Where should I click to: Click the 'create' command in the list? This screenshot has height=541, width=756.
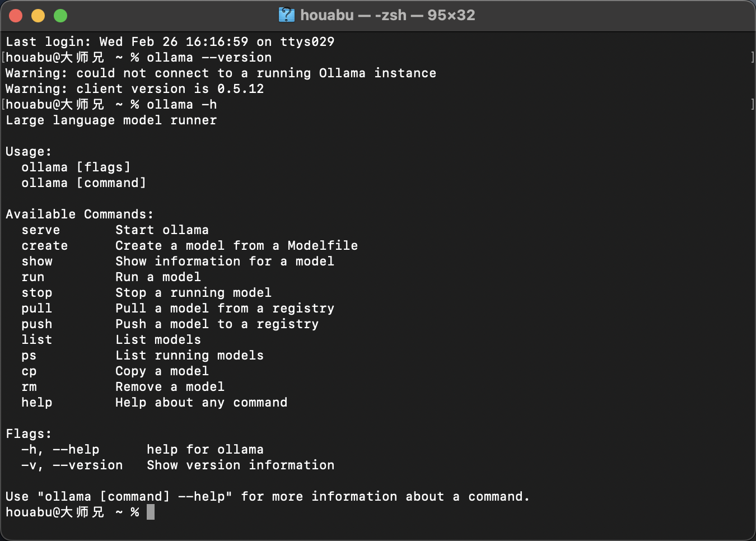click(45, 246)
